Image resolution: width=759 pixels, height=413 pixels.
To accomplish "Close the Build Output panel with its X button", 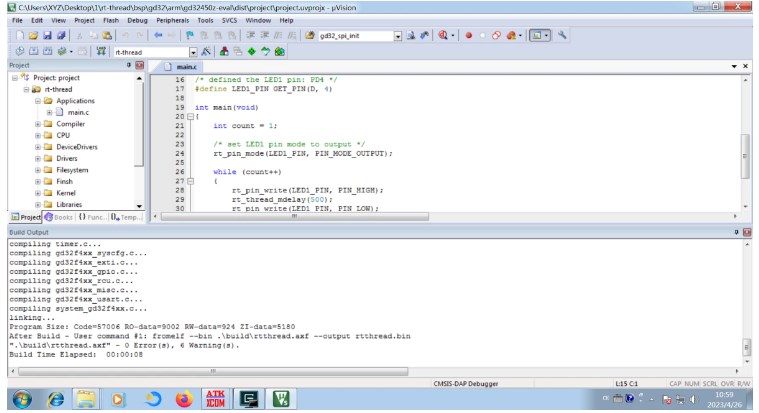I will click(x=747, y=232).
